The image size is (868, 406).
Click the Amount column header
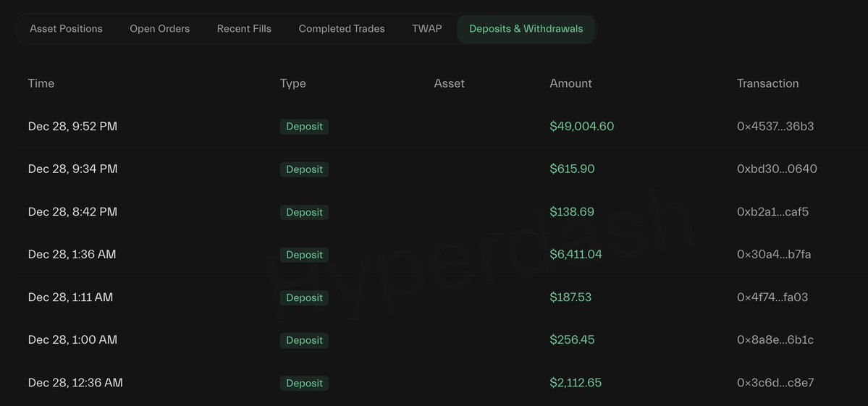570,83
